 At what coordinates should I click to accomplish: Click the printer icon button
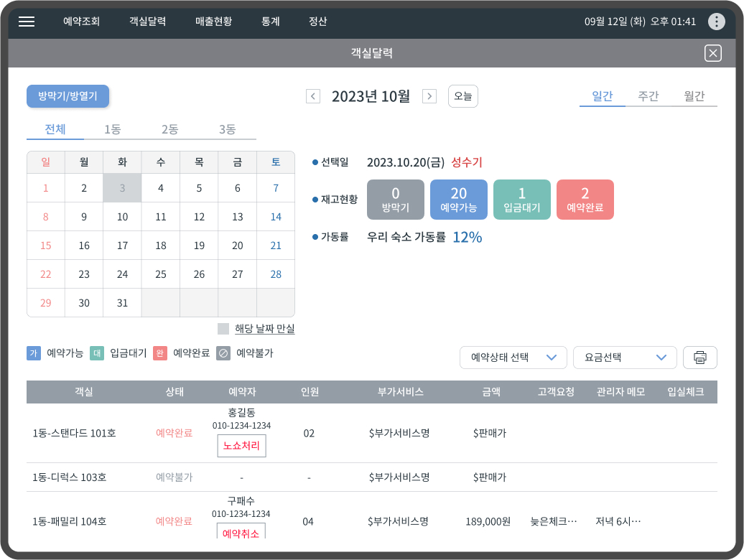click(700, 358)
